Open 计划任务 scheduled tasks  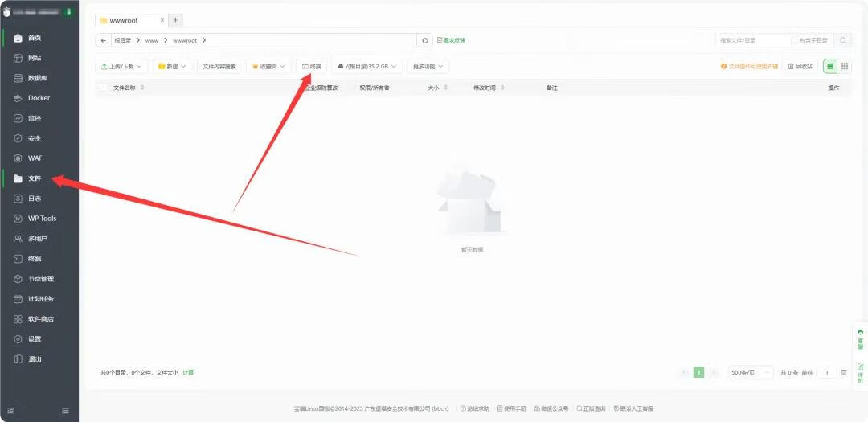coord(41,298)
